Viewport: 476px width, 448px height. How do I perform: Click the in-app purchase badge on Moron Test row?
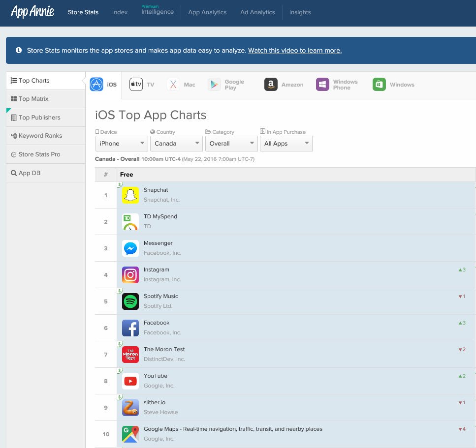[x=120, y=344]
